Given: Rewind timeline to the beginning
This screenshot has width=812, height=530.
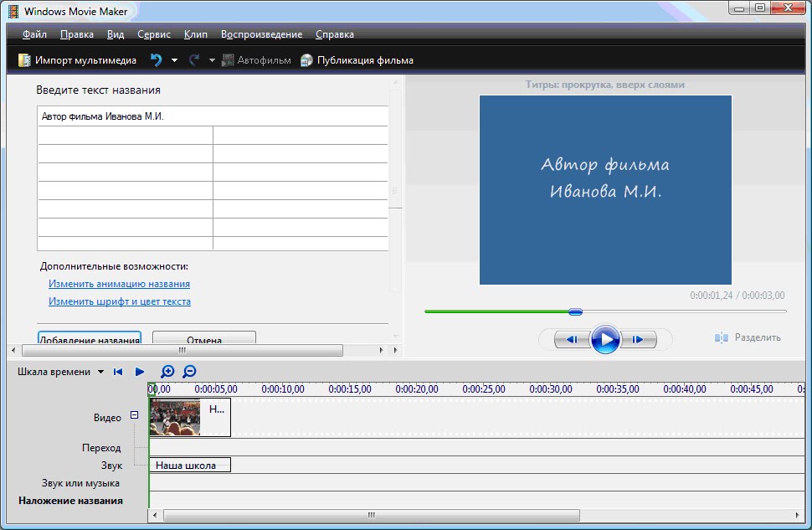Looking at the screenshot, I should pos(119,371).
